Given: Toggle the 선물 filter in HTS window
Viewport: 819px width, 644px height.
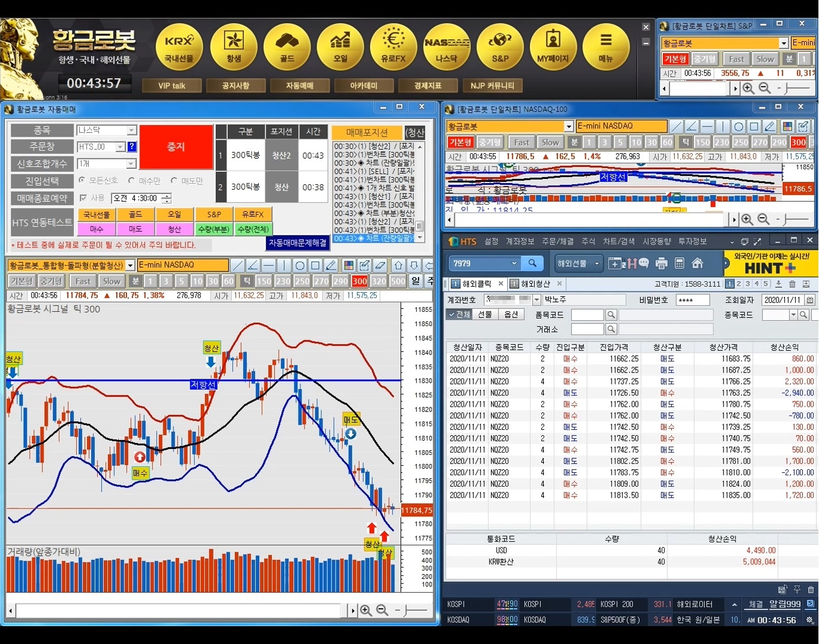Looking at the screenshot, I should (485, 314).
